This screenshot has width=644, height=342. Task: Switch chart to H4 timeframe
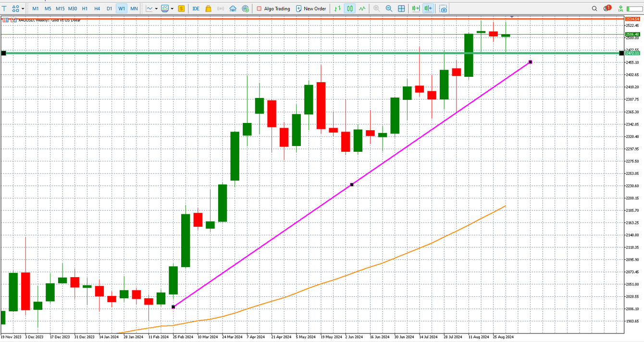(97, 9)
